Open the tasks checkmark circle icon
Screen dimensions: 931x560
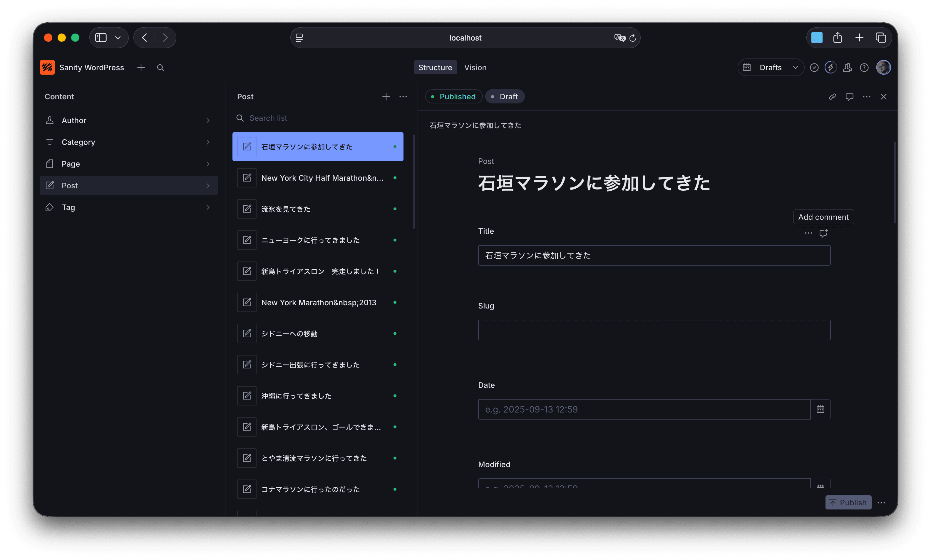click(814, 68)
